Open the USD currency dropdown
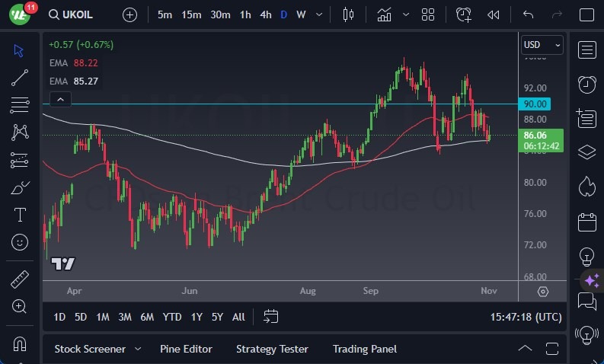The width and height of the screenshot is (604, 364). tap(542, 46)
